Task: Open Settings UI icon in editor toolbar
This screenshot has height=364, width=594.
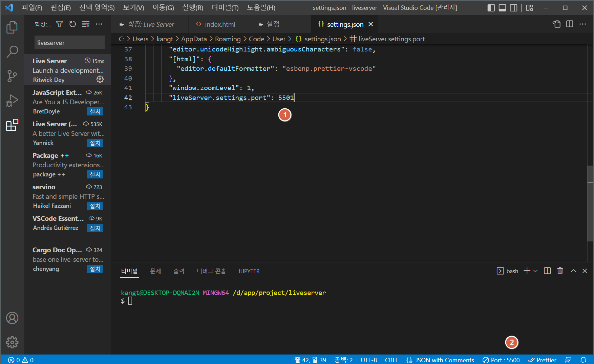Action: [x=556, y=24]
